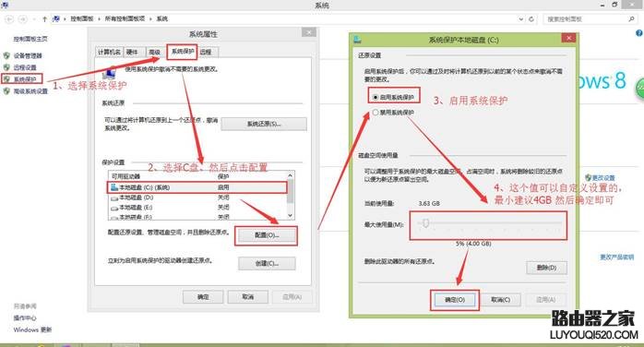Viewport: 644px width, 347px height.
Task: Click the shield icon next to 远程设置
Action: pos(6,67)
